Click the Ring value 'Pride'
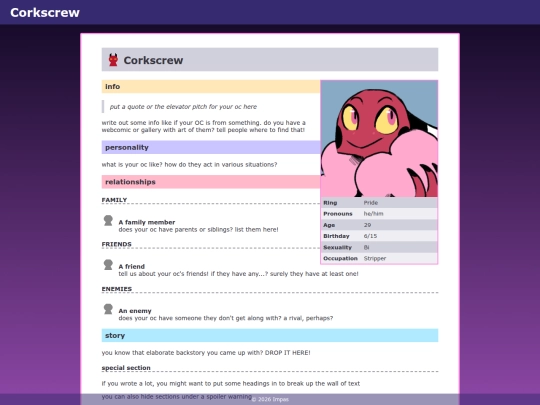This screenshot has height=405, width=540. [371, 203]
